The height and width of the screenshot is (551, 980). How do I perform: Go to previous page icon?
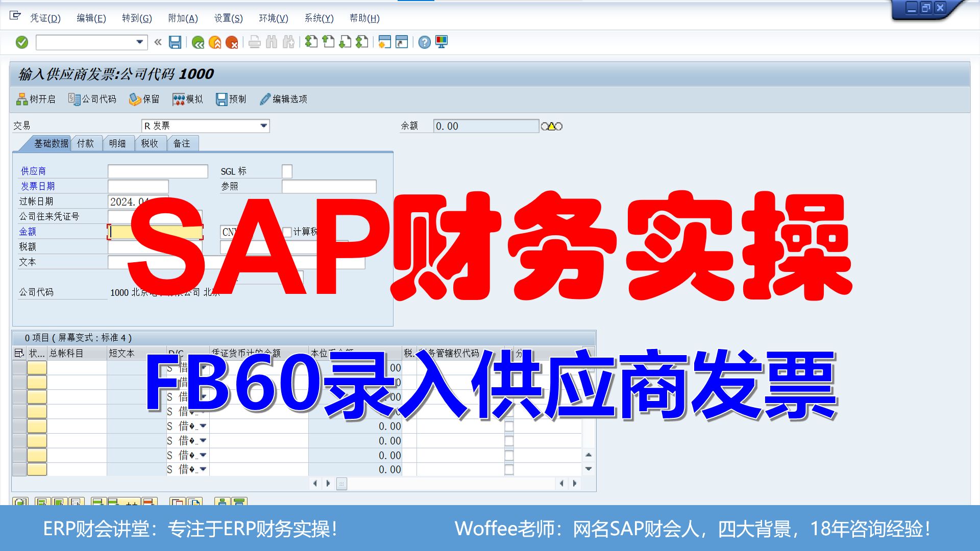pos(328,42)
